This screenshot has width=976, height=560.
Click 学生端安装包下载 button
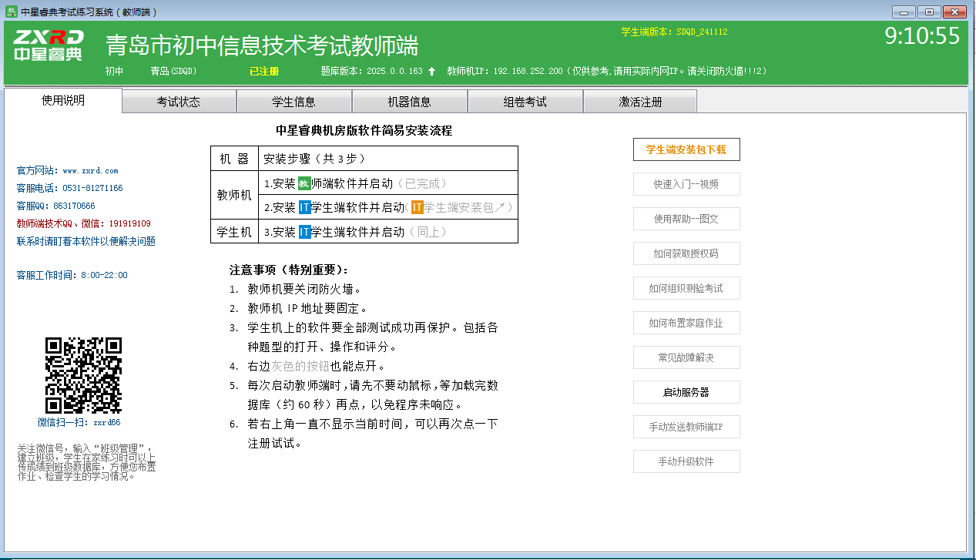point(686,149)
